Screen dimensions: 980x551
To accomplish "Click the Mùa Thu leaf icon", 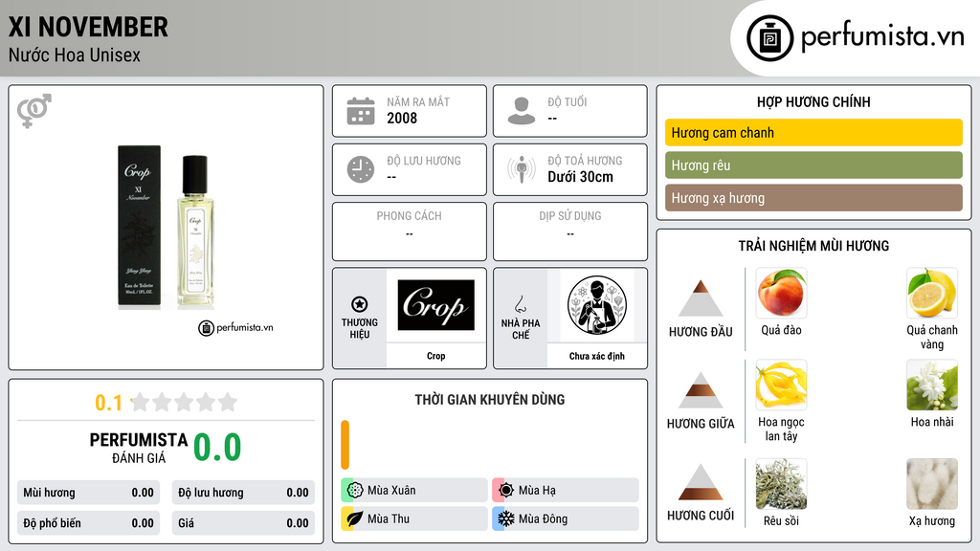I will click(x=355, y=518).
